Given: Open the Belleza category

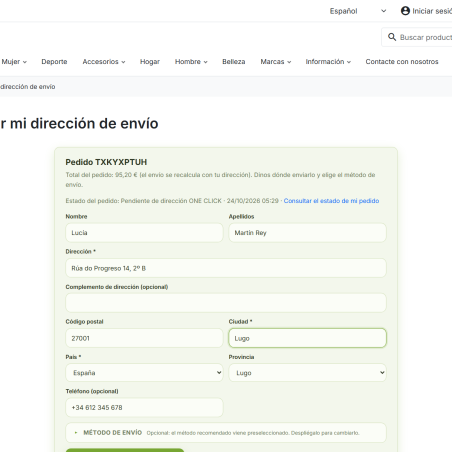Looking at the screenshot, I should (234, 62).
